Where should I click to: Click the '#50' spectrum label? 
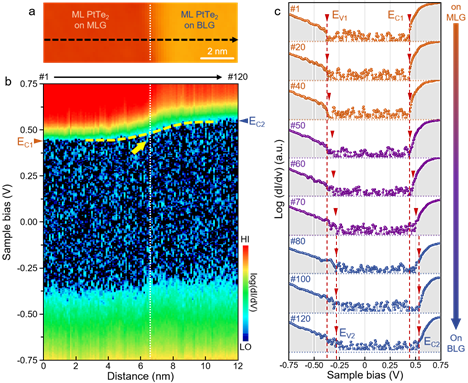point(298,125)
